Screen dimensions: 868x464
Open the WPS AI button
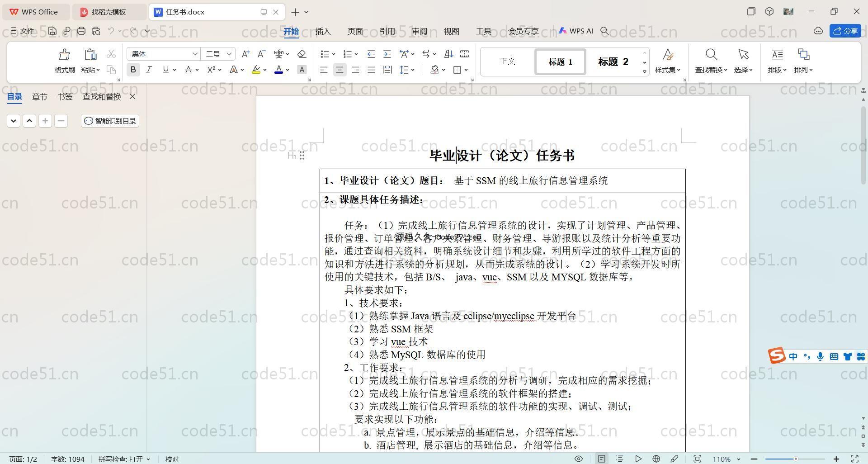point(576,31)
